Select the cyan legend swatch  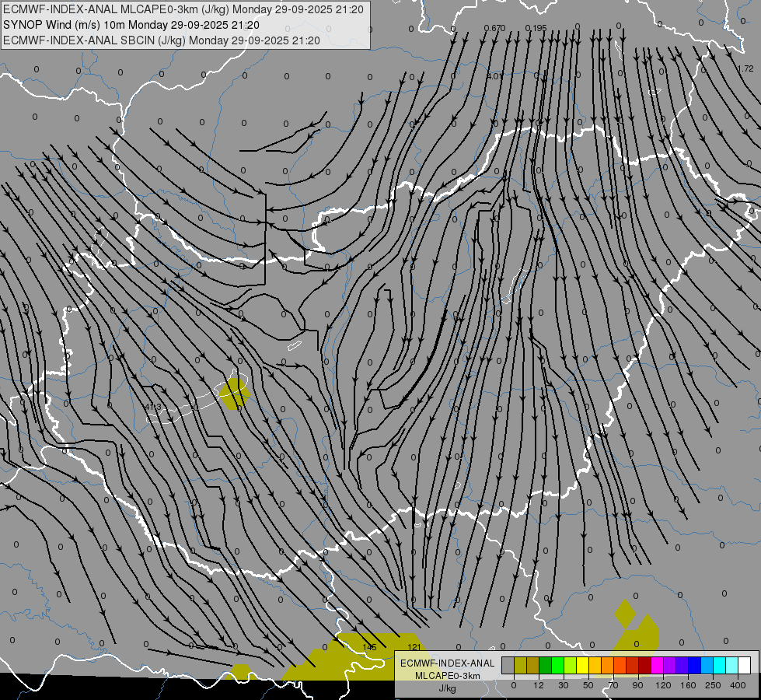pos(721,666)
